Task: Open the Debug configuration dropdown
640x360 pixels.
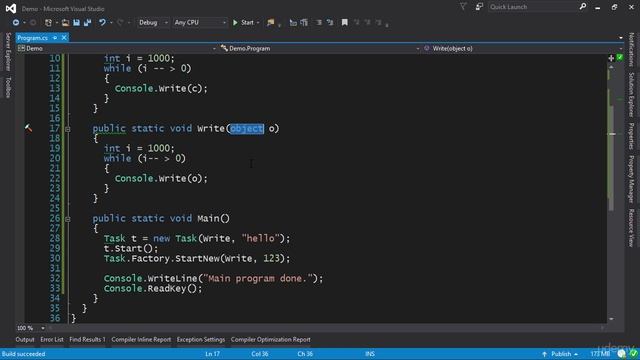Action: 153,22
